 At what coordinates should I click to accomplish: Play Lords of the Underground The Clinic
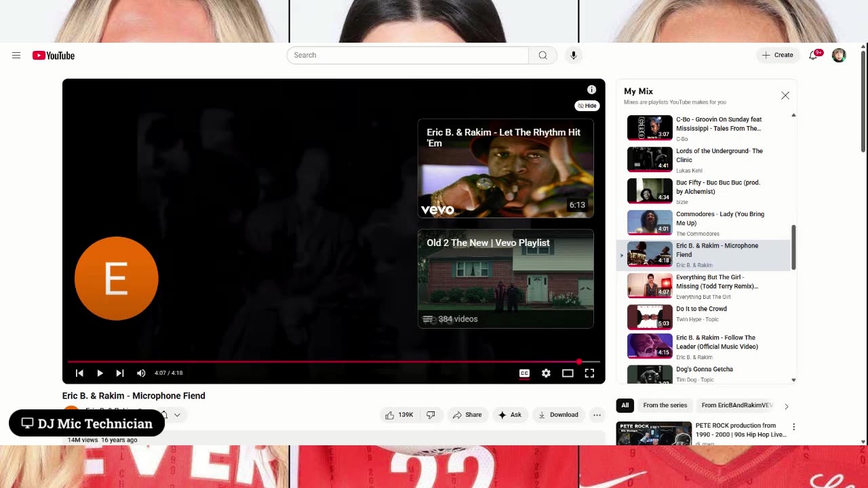[704, 160]
